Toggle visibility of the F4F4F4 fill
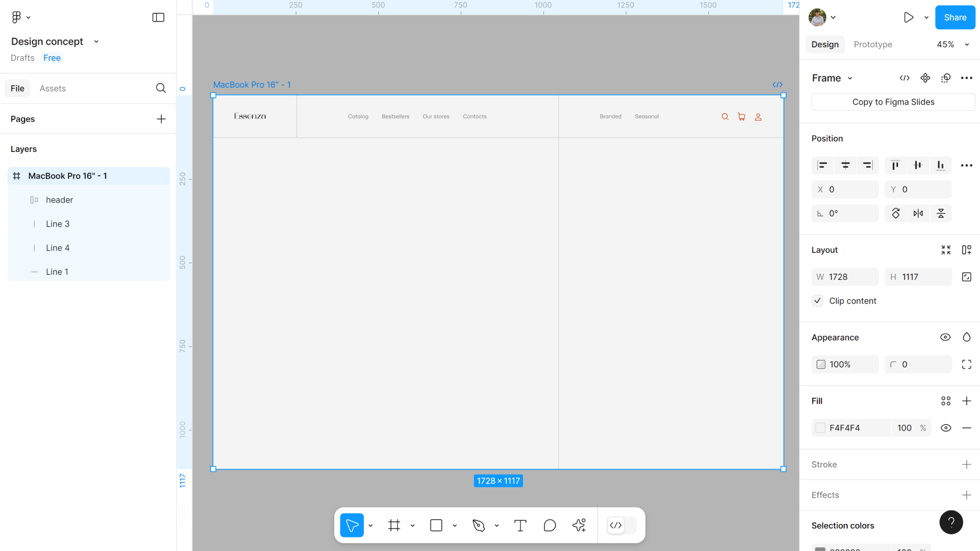 (x=946, y=428)
